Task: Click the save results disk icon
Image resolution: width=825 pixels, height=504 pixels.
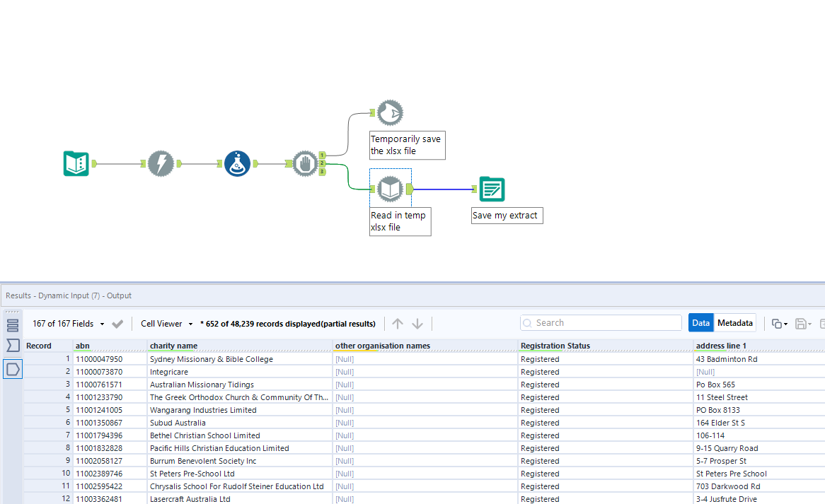Action: coord(800,322)
